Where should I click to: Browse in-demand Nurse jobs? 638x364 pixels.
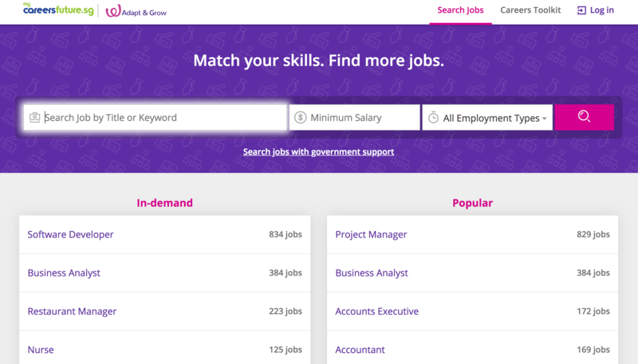pyautogui.click(x=41, y=350)
